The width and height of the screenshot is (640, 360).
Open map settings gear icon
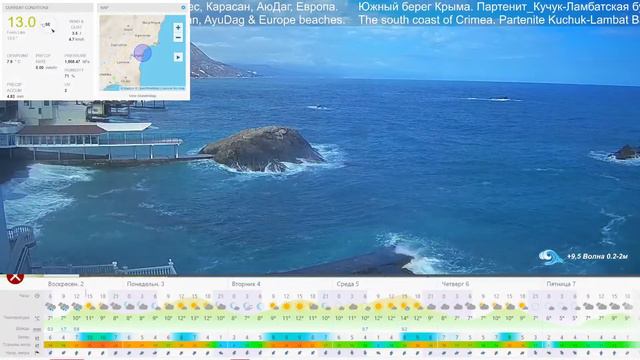[x=183, y=7]
